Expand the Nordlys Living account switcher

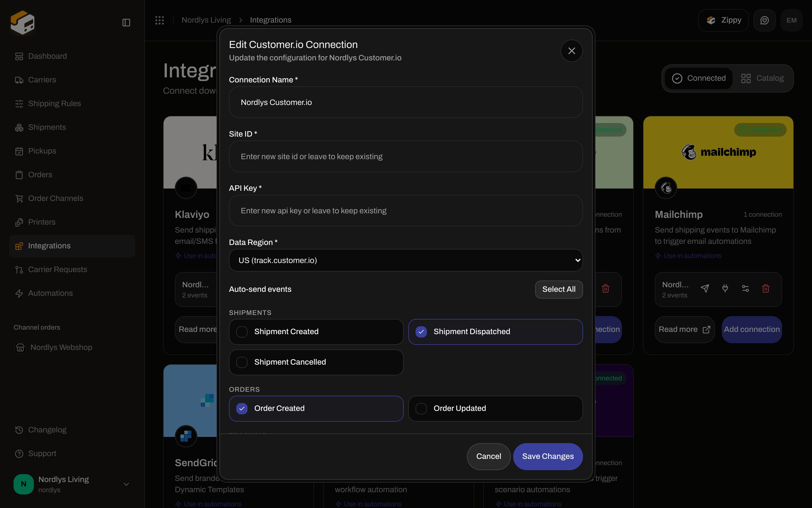click(72, 484)
